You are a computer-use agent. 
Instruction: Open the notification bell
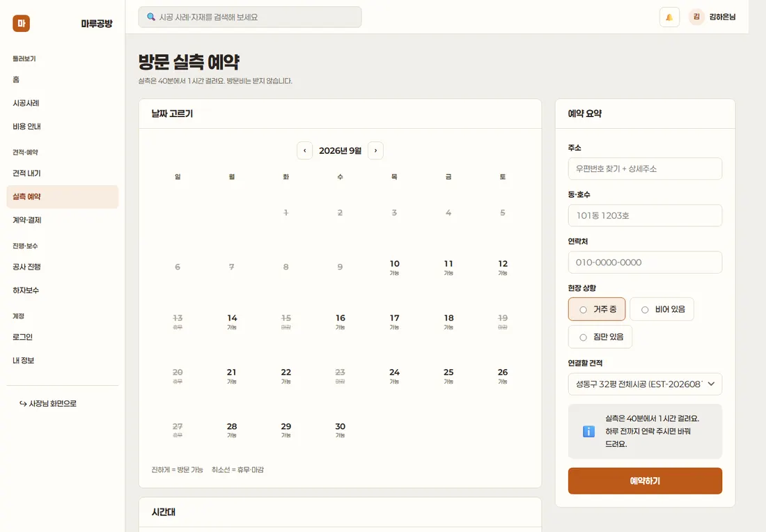tap(669, 17)
